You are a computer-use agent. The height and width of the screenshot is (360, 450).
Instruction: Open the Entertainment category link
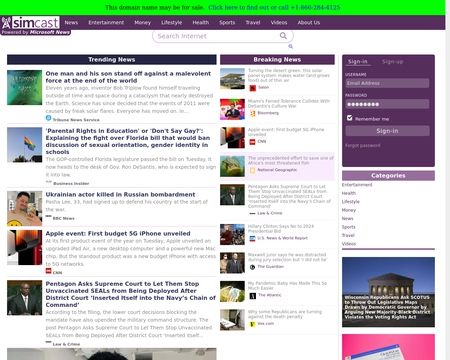(357, 185)
